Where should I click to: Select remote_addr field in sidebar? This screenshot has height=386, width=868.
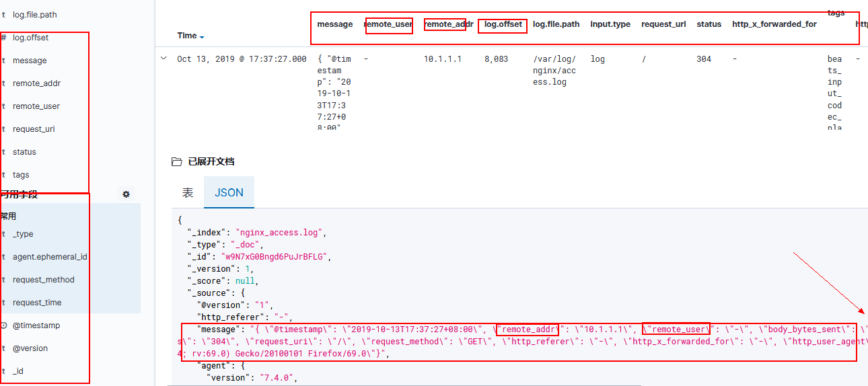(x=37, y=83)
